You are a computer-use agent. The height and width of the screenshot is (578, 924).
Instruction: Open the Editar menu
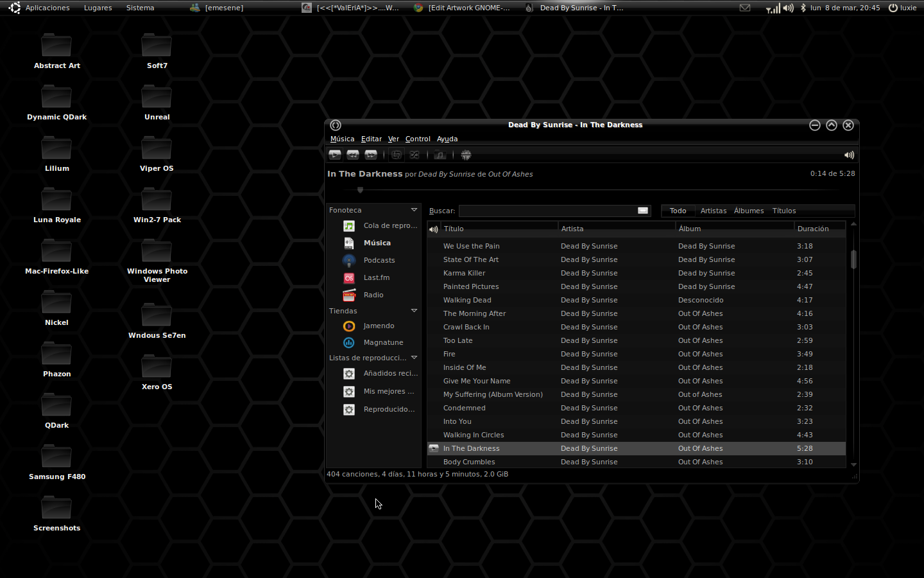pos(371,139)
